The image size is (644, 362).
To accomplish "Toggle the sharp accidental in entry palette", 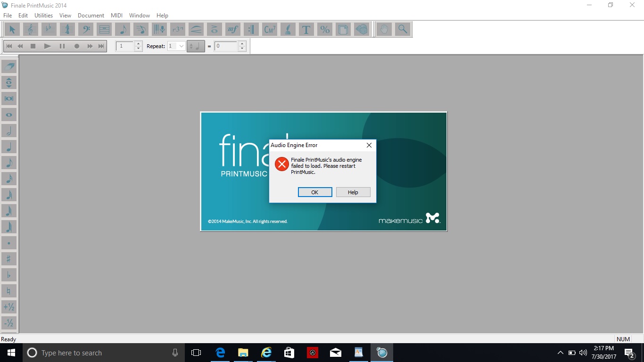I will pyautogui.click(x=9, y=259).
